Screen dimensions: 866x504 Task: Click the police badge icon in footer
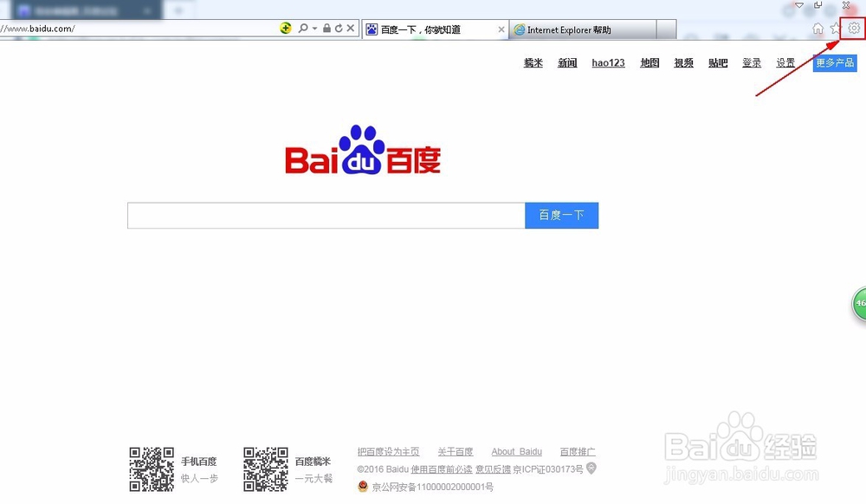363,487
